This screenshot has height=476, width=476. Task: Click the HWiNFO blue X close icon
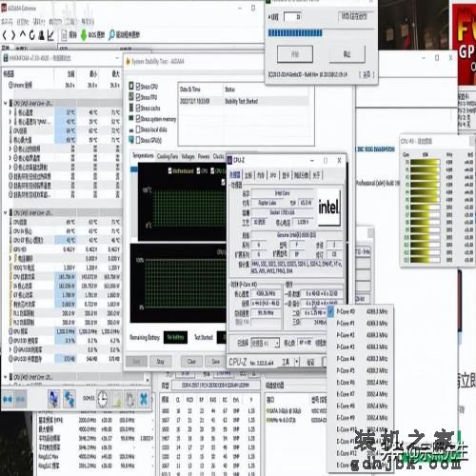tap(144, 399)
